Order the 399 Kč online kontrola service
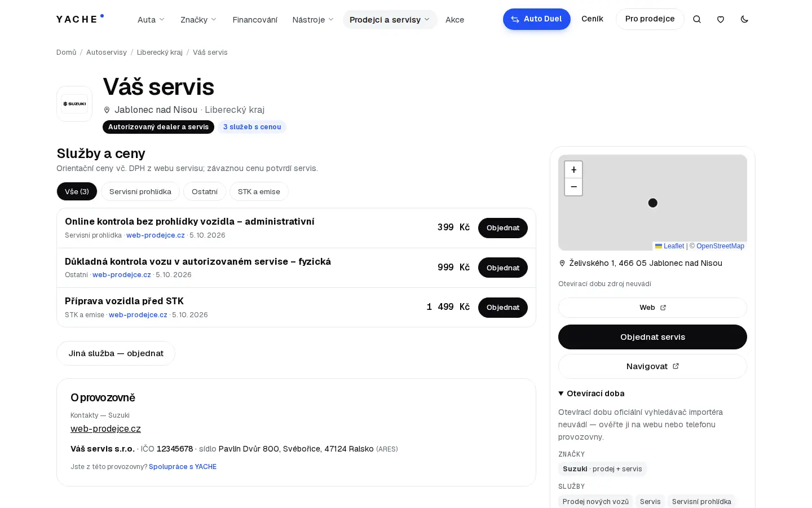The height and width of the screenshot is (508, 812). [x=503, y=228]
